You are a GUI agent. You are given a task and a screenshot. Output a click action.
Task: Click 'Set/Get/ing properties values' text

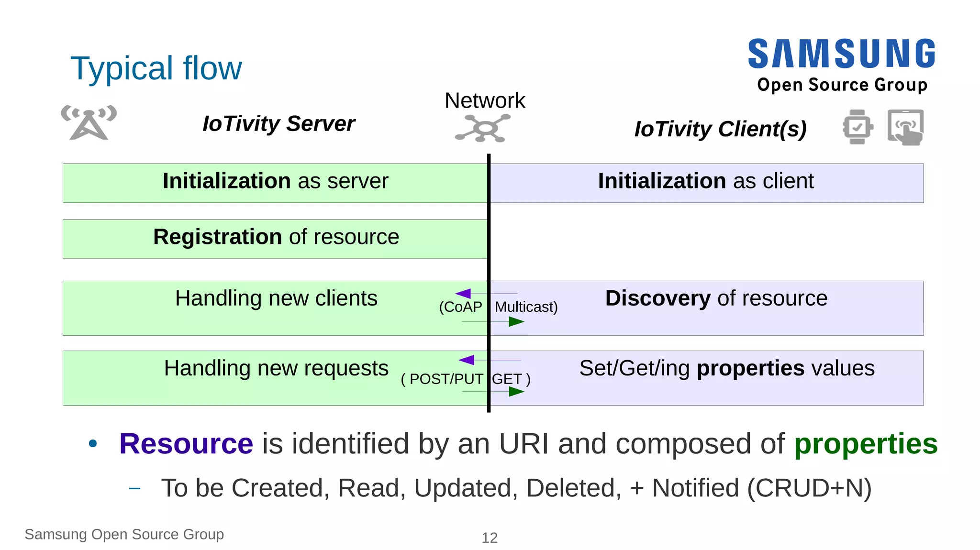click(727, 368)
